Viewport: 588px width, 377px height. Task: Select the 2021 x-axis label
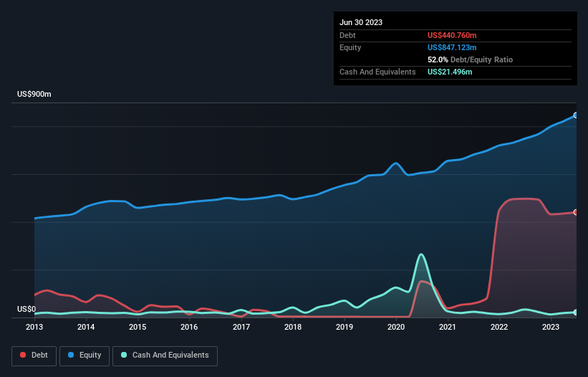pyautogui.click(x=448, y=327)
